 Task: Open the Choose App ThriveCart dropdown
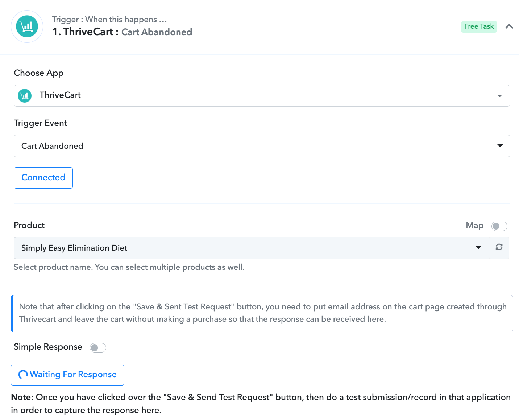pos(262,96)
